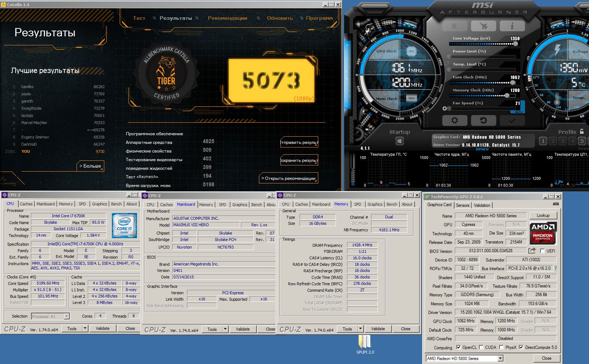589x364 pixels.
Task: Click DETACH link in Afterburner
Action: (x=482, y=149)
